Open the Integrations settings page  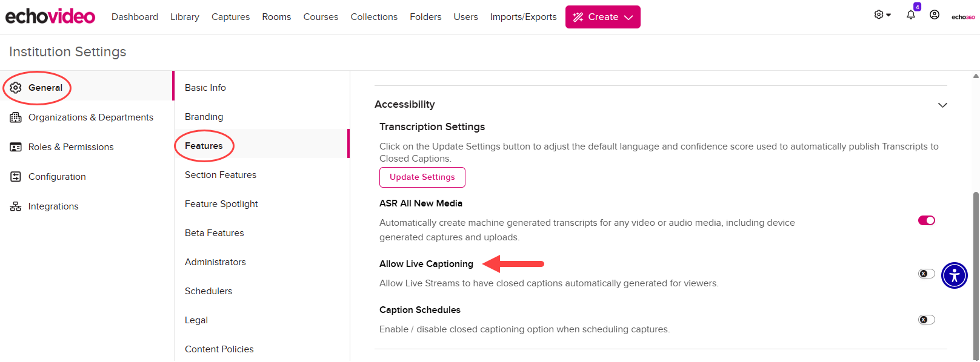tap(53, 206)
